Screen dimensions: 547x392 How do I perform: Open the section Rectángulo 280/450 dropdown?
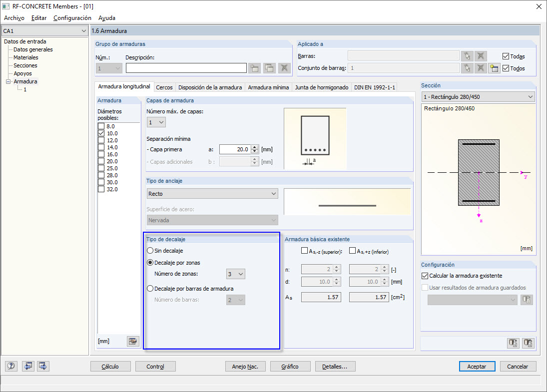478,97
